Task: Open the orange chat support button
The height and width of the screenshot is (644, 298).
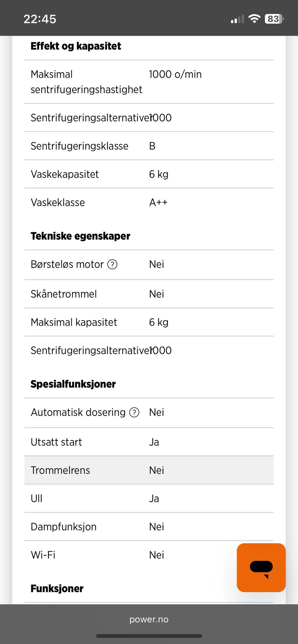Action: (261, 567)
